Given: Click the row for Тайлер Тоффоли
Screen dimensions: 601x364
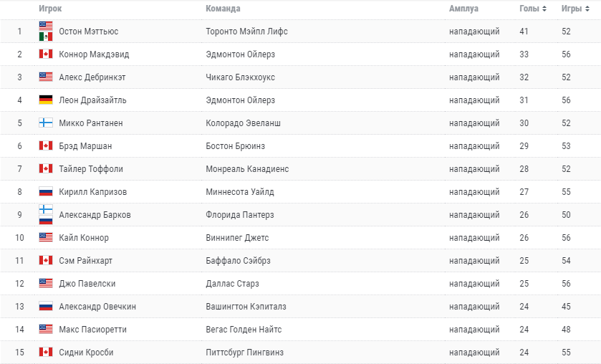Looking at the screenshot, I should point(301,169).
